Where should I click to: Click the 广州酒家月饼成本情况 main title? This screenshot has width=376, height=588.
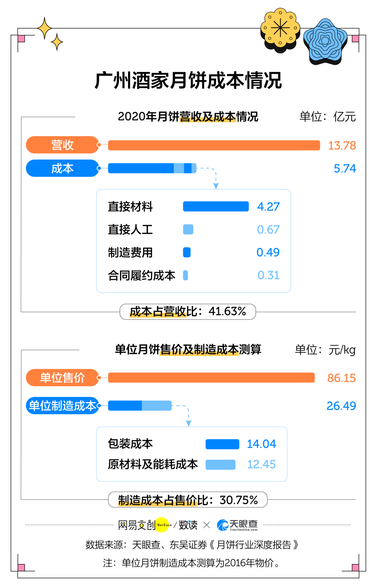click(188, 80)
